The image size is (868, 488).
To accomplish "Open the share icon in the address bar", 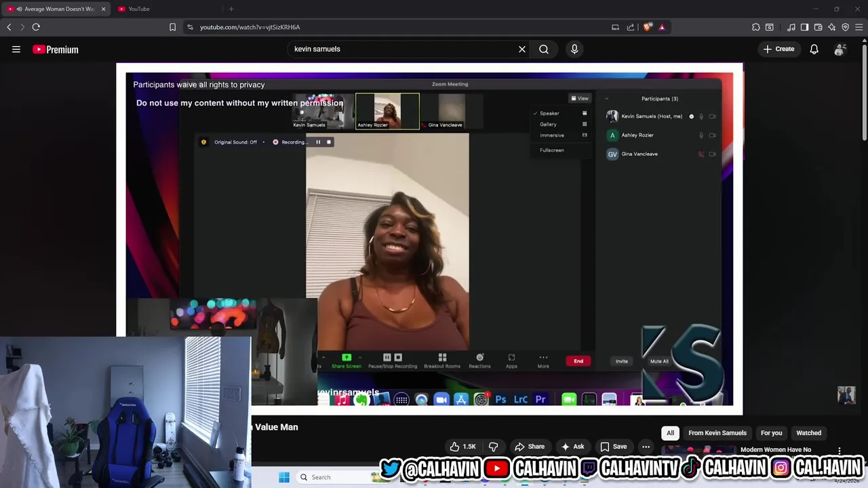I will (x=631, y=27).
